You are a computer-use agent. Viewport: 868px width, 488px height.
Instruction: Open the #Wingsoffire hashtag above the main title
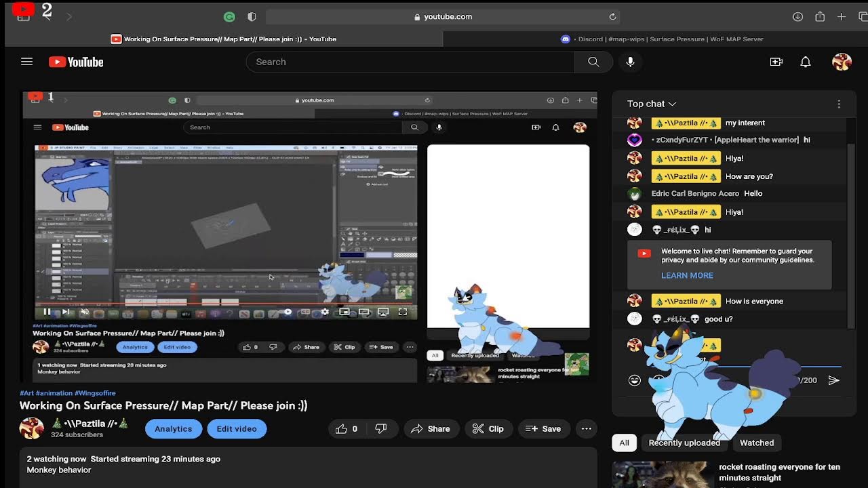(x=95, y=393)
